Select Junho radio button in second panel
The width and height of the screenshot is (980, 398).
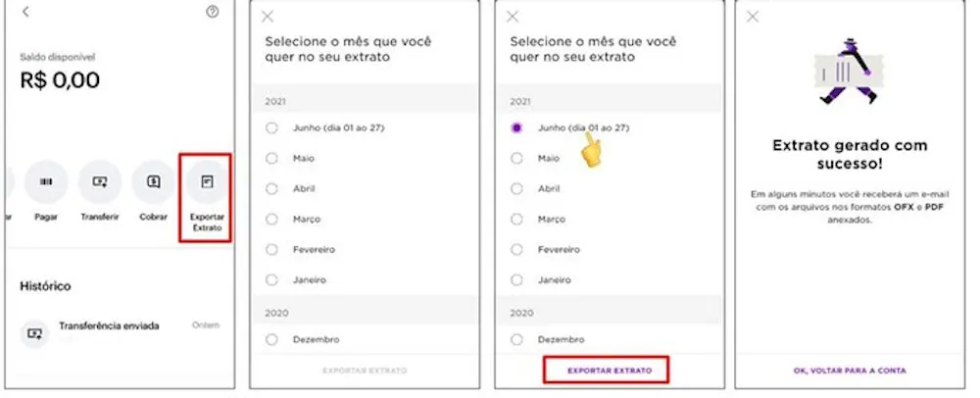(270, 128)
